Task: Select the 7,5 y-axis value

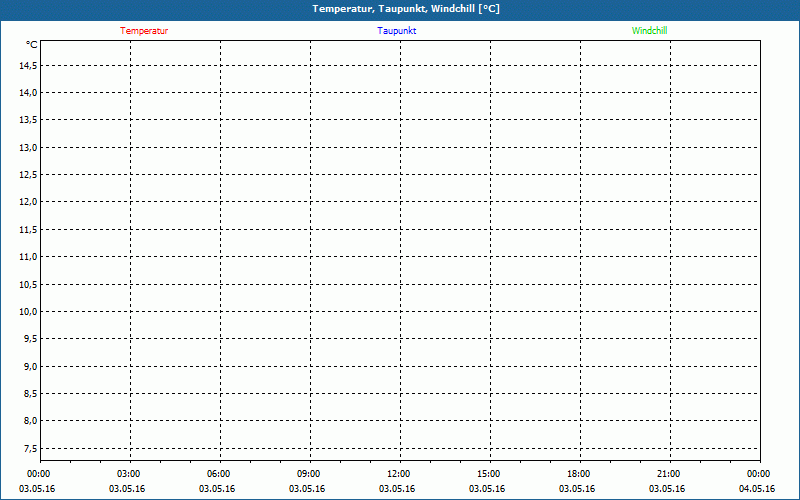Action: pyautogui.click(x=31, y=448)
